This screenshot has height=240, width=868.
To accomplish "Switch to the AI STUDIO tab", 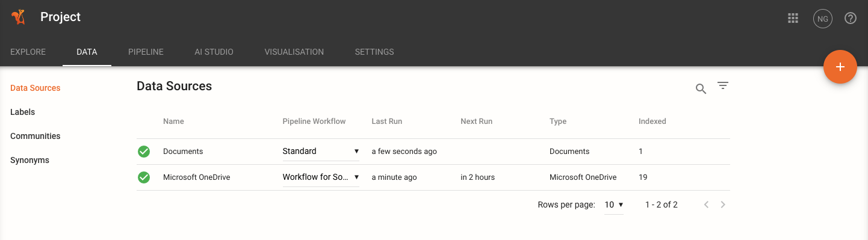I will click(214, 52).
